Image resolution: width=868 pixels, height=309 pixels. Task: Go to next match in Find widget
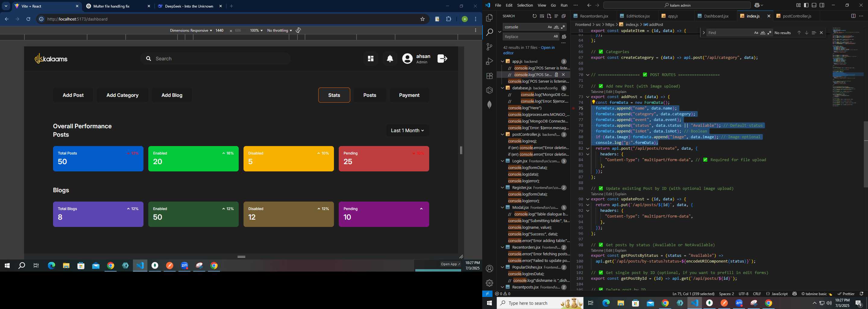click(806, 33)
